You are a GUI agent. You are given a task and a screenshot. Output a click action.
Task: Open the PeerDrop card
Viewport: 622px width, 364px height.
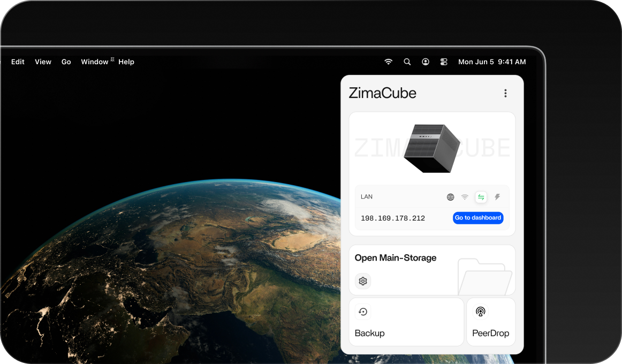tap(491, 322)
